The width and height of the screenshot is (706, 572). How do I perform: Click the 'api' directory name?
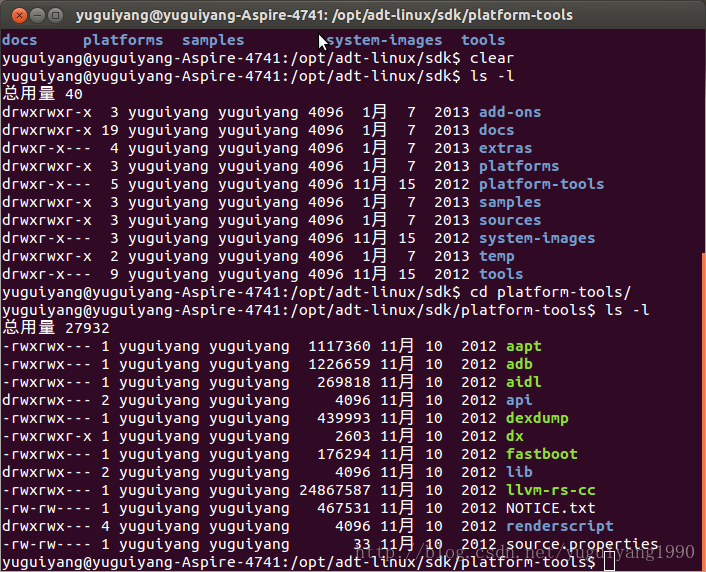[x=519, y=400]
